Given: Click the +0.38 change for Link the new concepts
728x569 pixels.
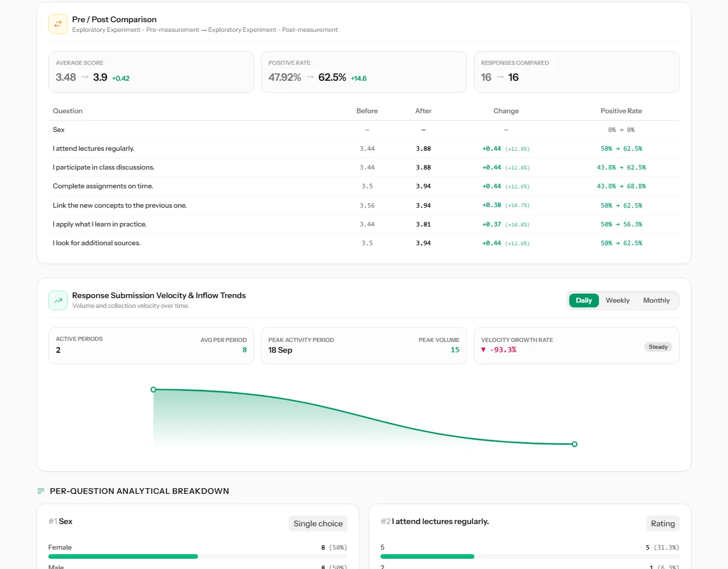Looking at the screenshot, I should [492, 205].
